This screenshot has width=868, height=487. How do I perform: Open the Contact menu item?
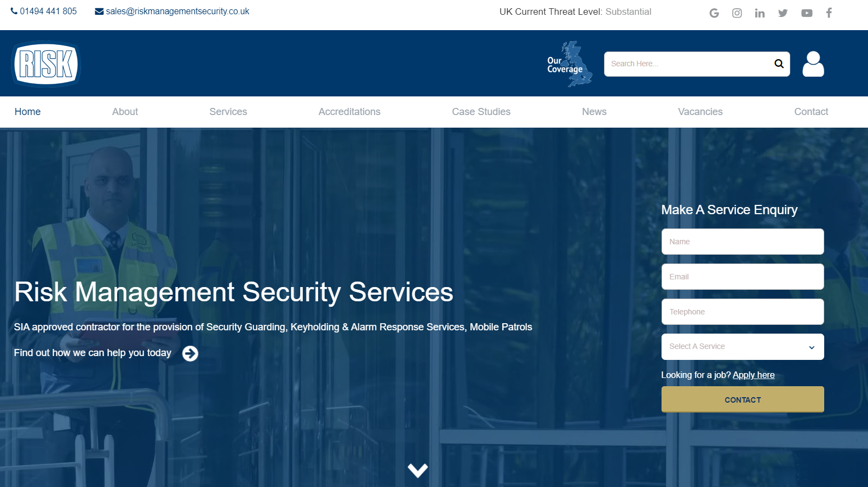(x=811, y=112)
